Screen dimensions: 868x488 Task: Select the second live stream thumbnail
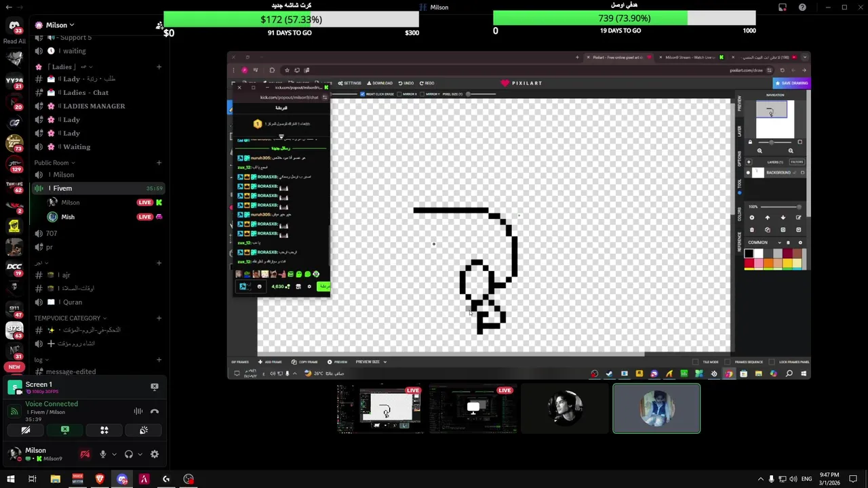coord(473,409)
